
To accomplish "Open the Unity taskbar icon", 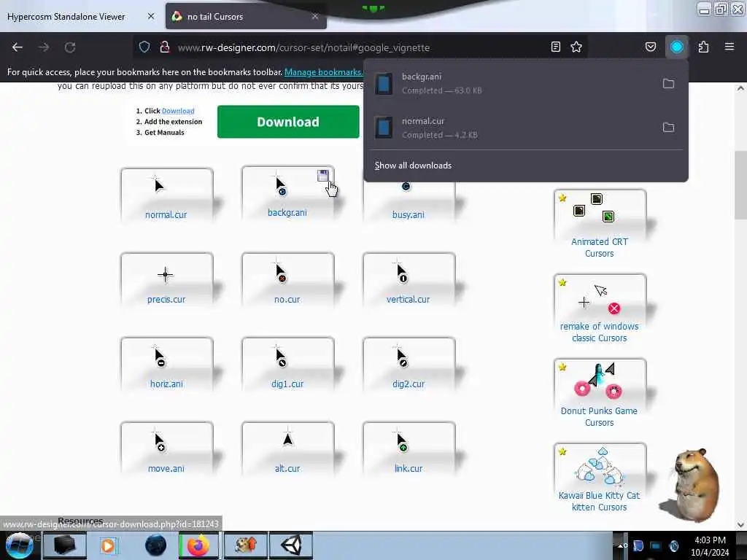I will (x=291, y=545).
